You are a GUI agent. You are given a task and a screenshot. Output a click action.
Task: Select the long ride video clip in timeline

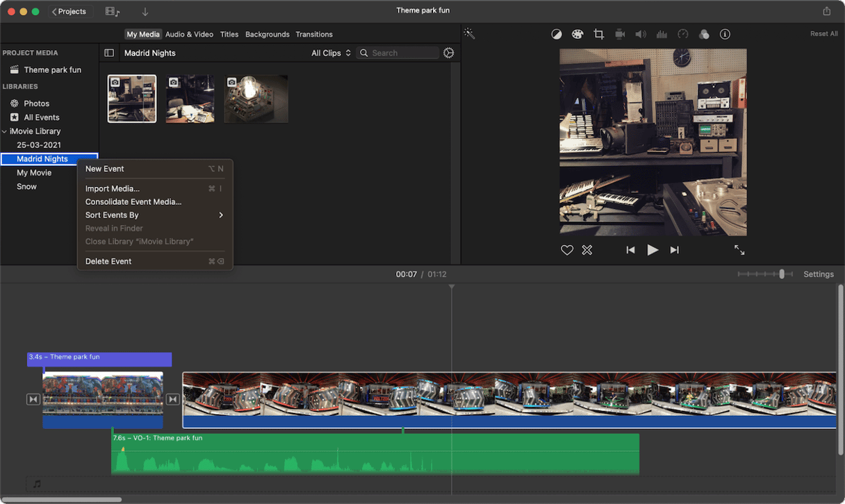509,401
